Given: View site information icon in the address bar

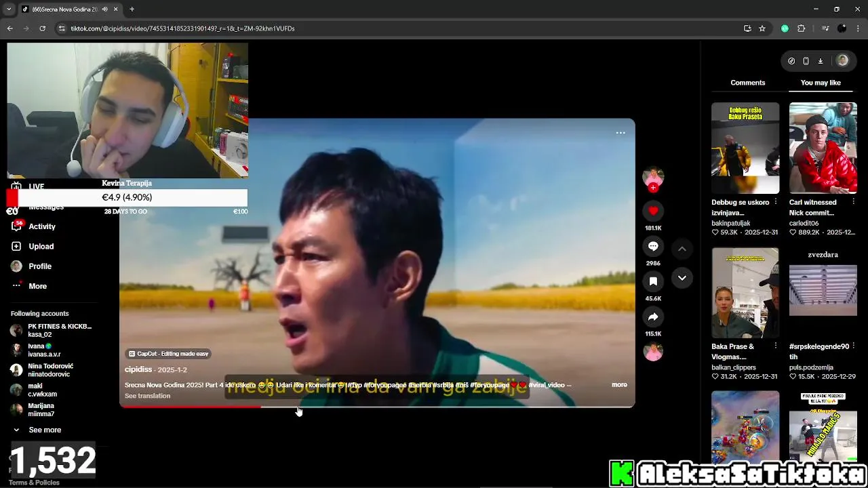Looking at the screenshot, I should coord(62,28).
